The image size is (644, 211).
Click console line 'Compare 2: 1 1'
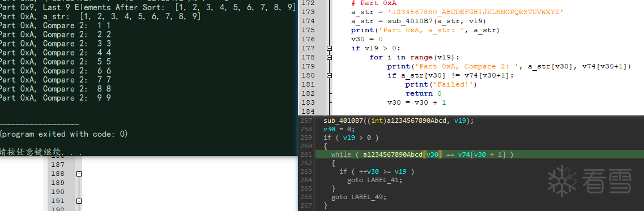[55, 25]
